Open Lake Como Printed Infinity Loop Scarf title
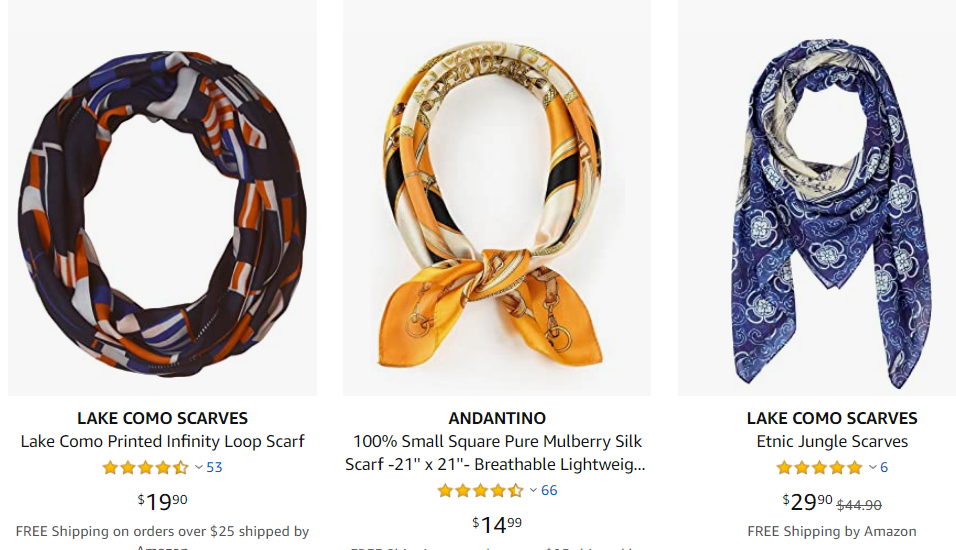The image size is (956, 550). click(x=162, y=441)
